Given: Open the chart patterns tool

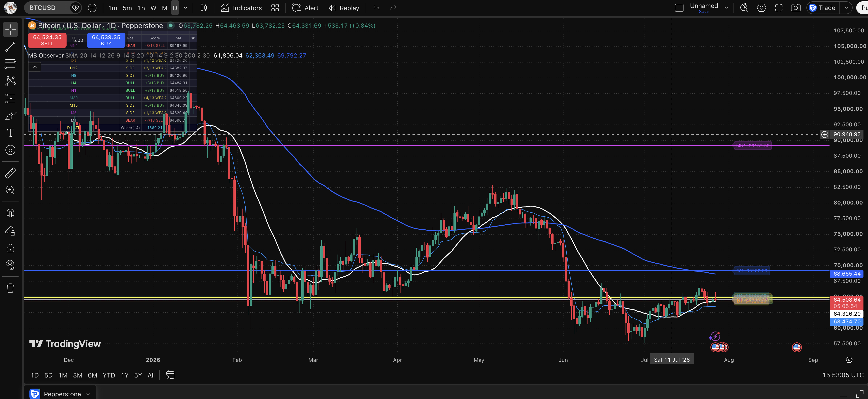Looking at the screenshot, I should [10, 81].
